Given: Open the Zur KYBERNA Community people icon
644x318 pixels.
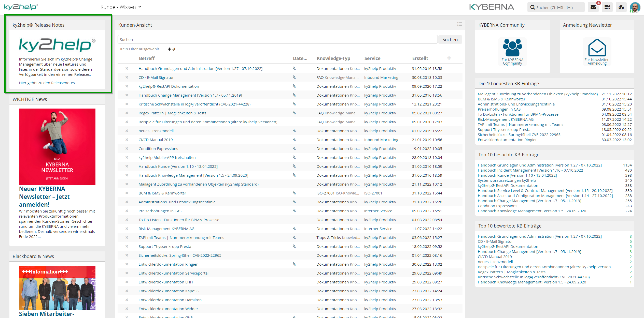Looking at the screenshot, I should pyautogui.click(x=512, y=47).
